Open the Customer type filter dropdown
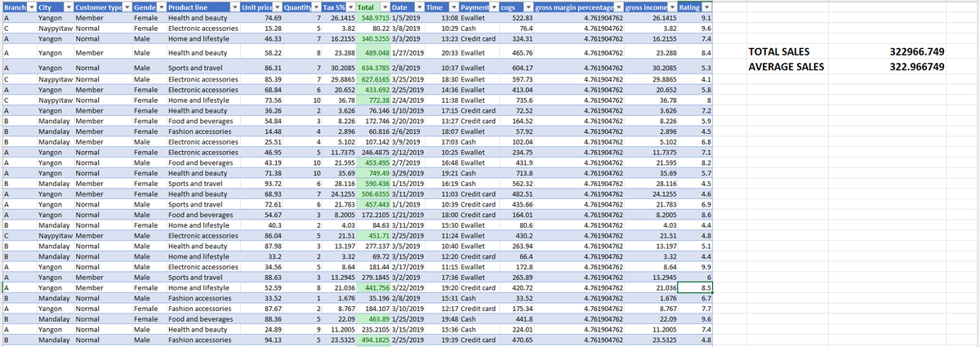The height and width of the screenshot is (347, 980). coord(126,7)
